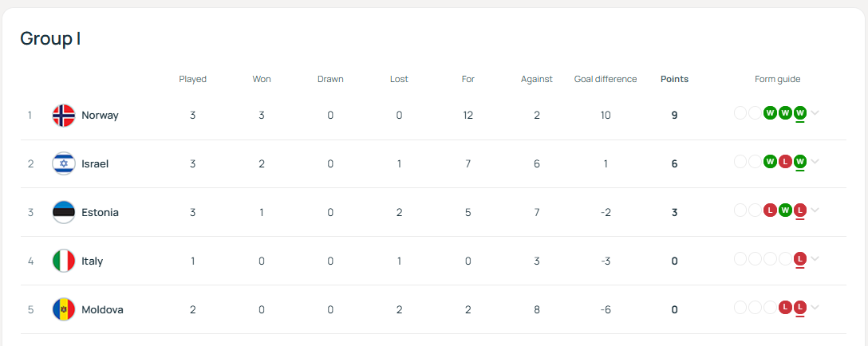The image size is (868, 346).
Task: Expand Israel's form guide chevron
Action: coord(815,162)
